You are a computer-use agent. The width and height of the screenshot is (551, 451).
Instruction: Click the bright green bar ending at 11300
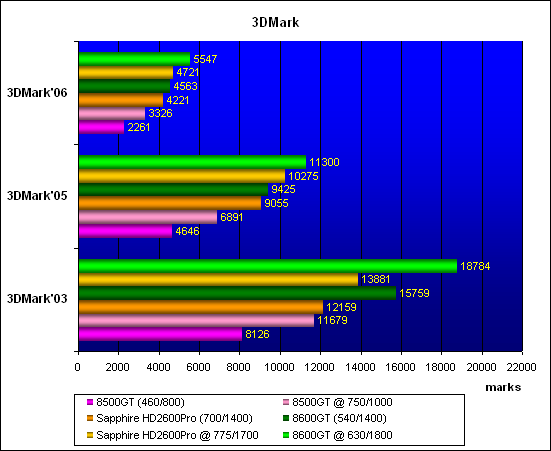[x=192, y=162]
